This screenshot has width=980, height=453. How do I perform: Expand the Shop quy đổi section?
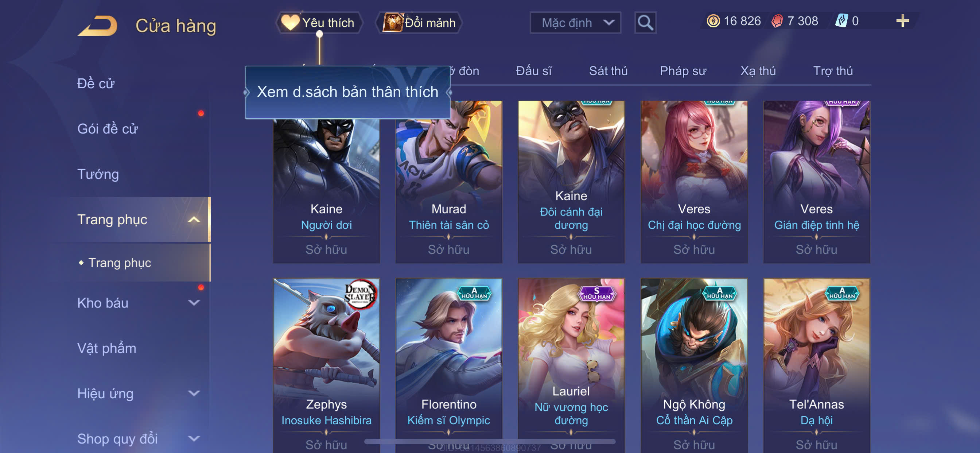pyautogui.click(x=194, y=438)
